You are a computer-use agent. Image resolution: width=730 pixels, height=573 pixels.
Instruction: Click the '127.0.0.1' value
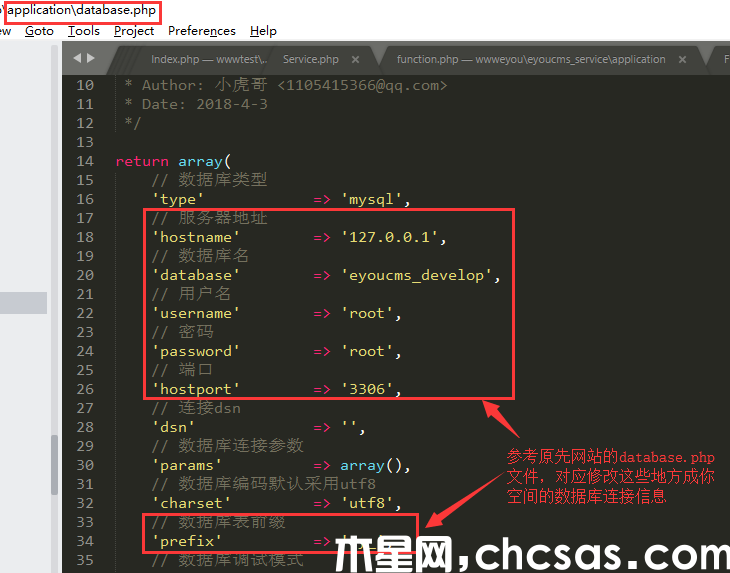tap(389, 237)
